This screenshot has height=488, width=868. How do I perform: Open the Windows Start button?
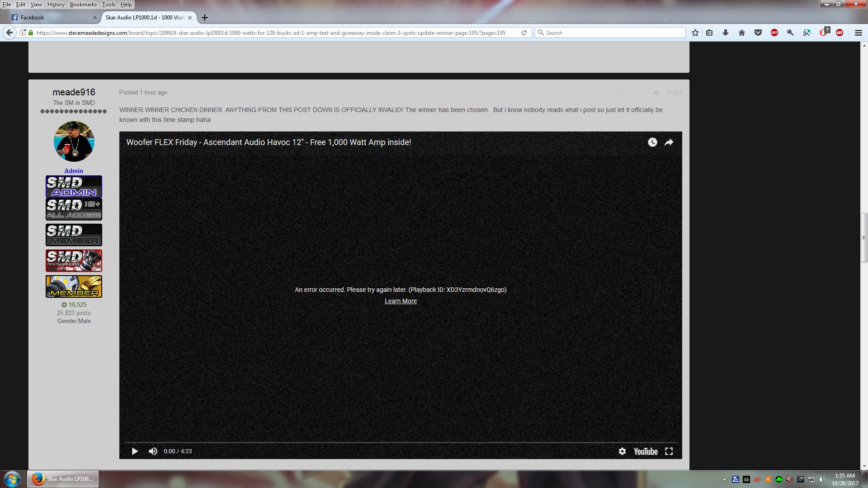[12, 479]
